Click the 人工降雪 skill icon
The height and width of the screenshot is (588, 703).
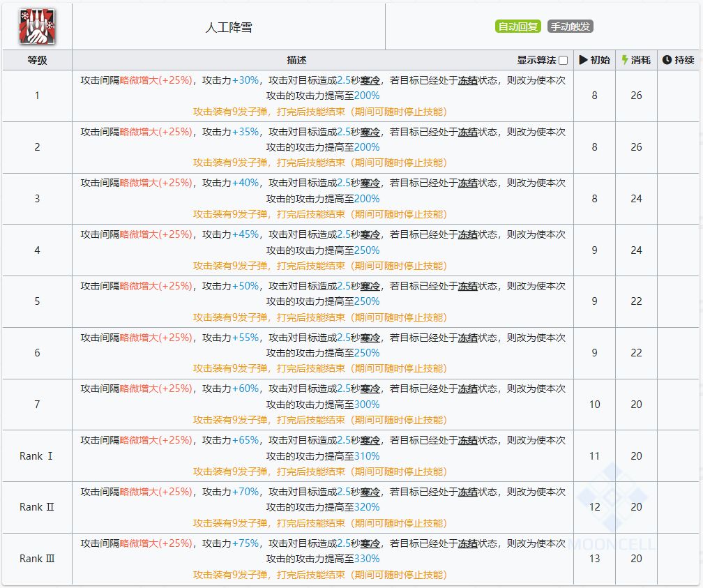[37, 27]
